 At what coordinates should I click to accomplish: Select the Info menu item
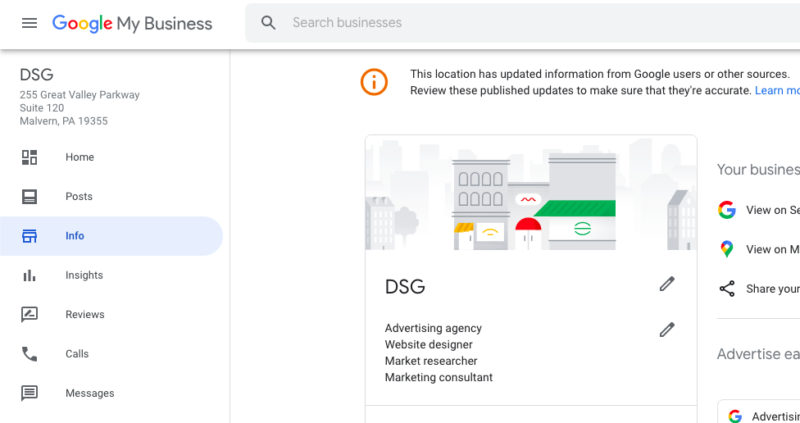[x=111, y=236]
